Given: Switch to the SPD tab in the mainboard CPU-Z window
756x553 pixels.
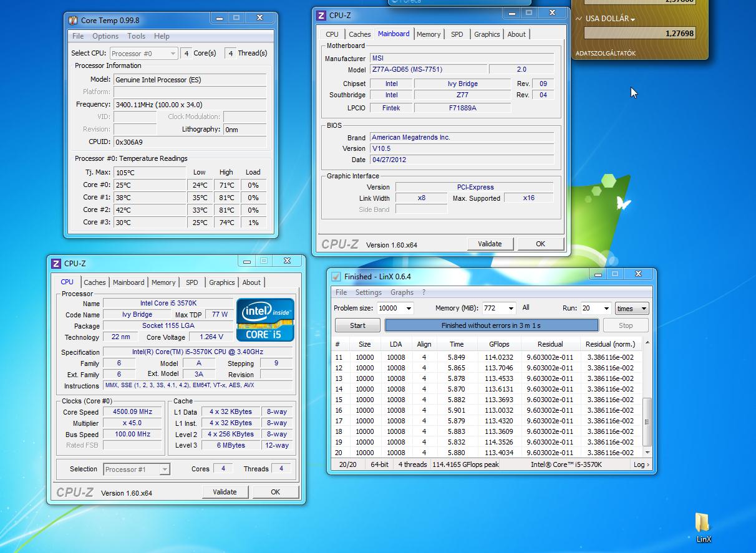Looking at the screenshot, I should [457, 34].
